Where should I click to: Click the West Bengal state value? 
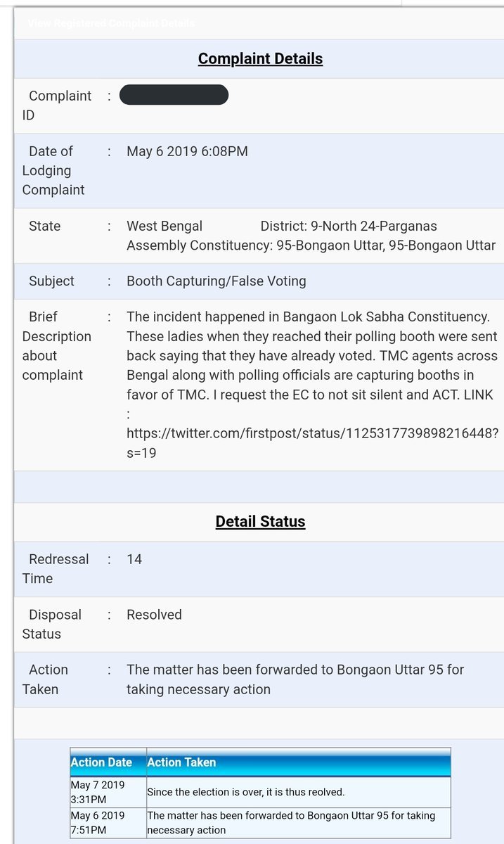164,226
